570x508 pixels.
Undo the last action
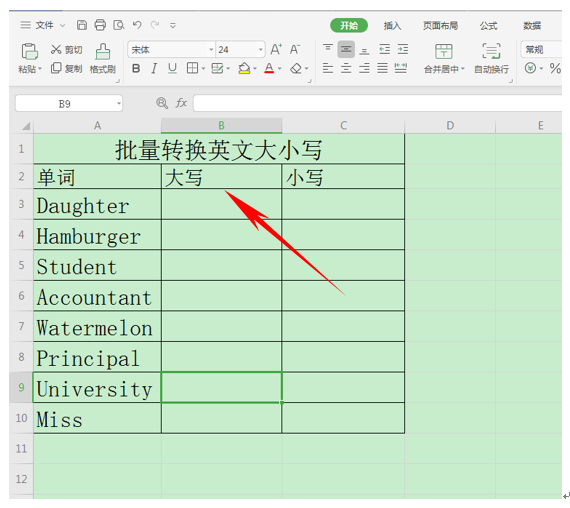tap(137, 25)
